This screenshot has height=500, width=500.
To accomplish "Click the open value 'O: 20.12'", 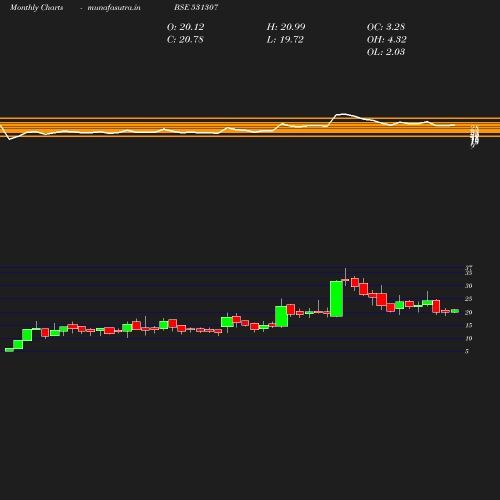I will [185, 27].
